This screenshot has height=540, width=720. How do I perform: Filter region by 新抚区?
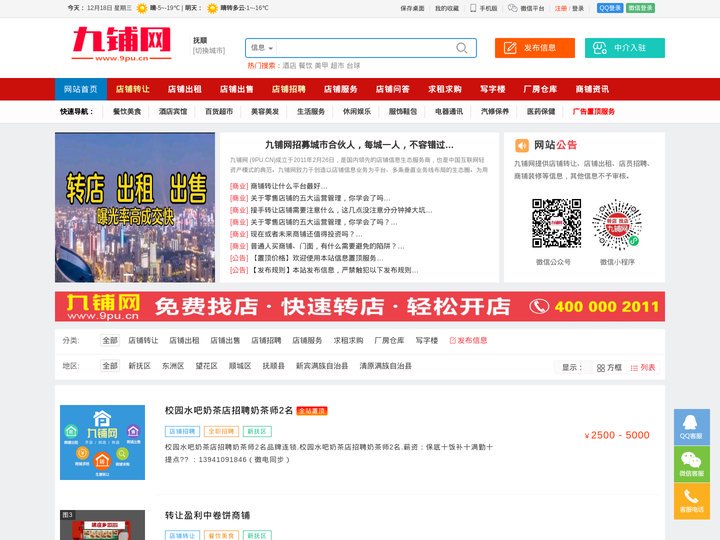[x=140, y=366]
